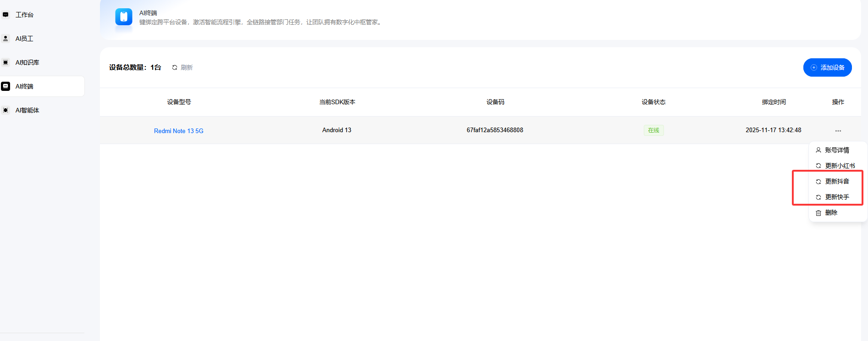Open the 工作台 sidebar item
Screen dimensions: 868x341
24,15
